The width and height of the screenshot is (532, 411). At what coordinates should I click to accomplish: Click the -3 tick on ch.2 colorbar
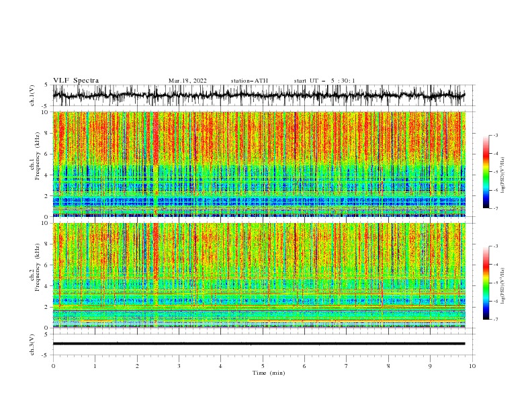pyautogui.click(x=496, y=246)
